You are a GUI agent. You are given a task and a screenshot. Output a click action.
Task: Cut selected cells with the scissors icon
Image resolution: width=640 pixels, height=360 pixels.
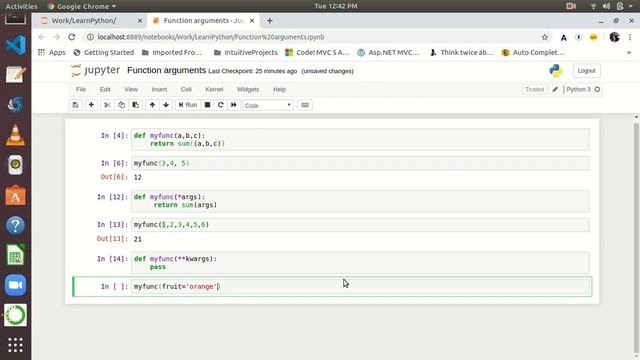pos(107,105)
